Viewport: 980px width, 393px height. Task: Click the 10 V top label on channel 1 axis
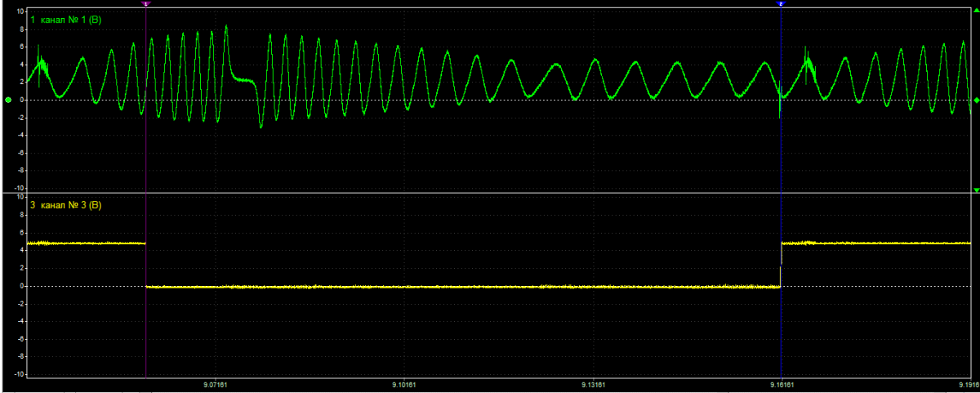pos(19,11)
